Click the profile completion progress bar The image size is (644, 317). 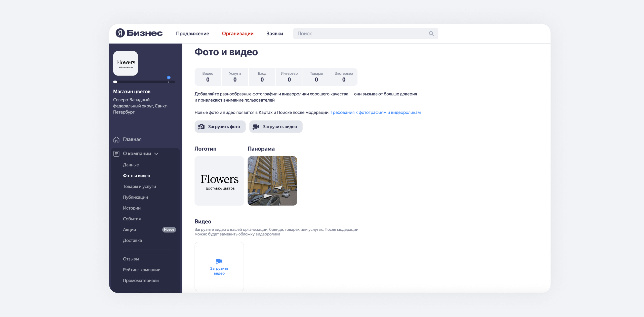pos(144,82)
